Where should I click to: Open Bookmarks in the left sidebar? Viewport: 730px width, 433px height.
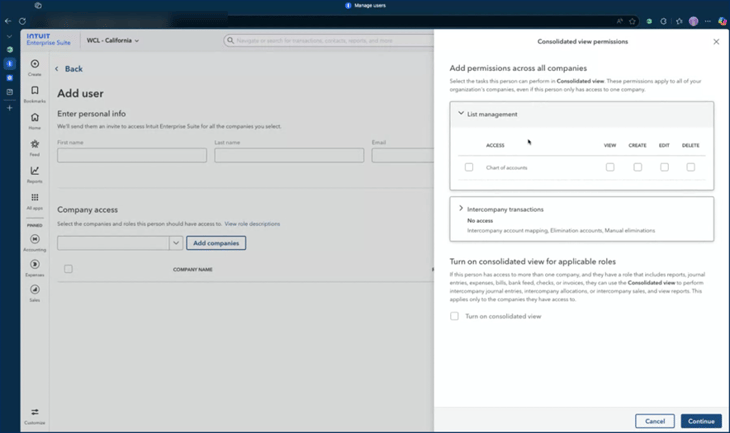point(35,92)
